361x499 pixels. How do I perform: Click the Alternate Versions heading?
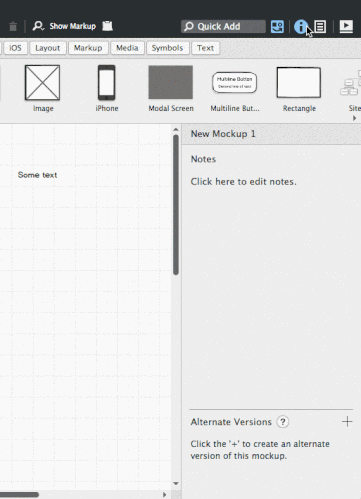231,422
